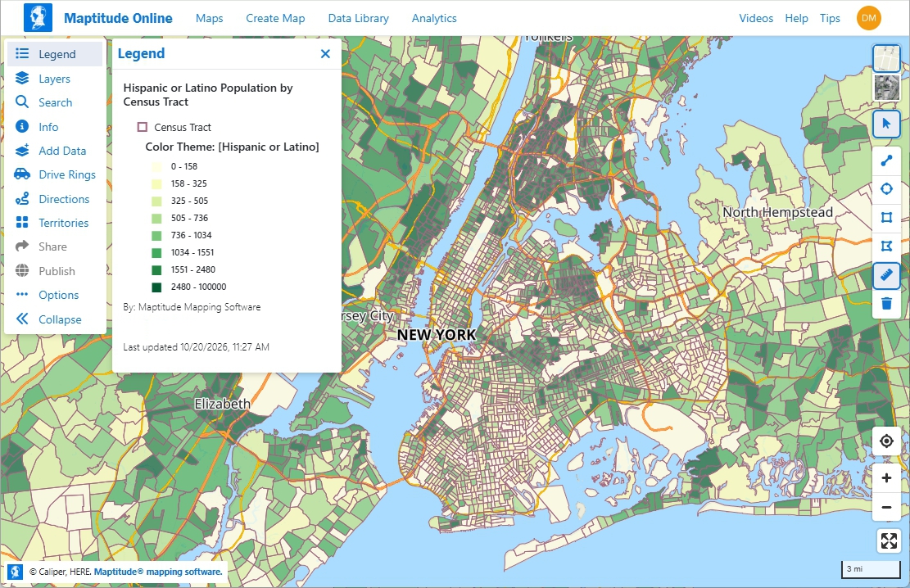Click the Caliper logo in footer
This screenshot has height=588, width=910.
click(15, 572)
